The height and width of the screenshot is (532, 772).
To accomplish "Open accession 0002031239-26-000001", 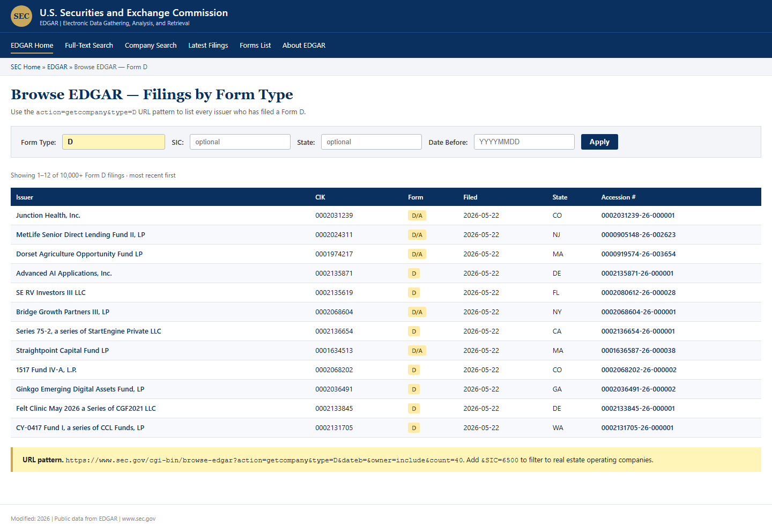I will [x=638, y=216].
